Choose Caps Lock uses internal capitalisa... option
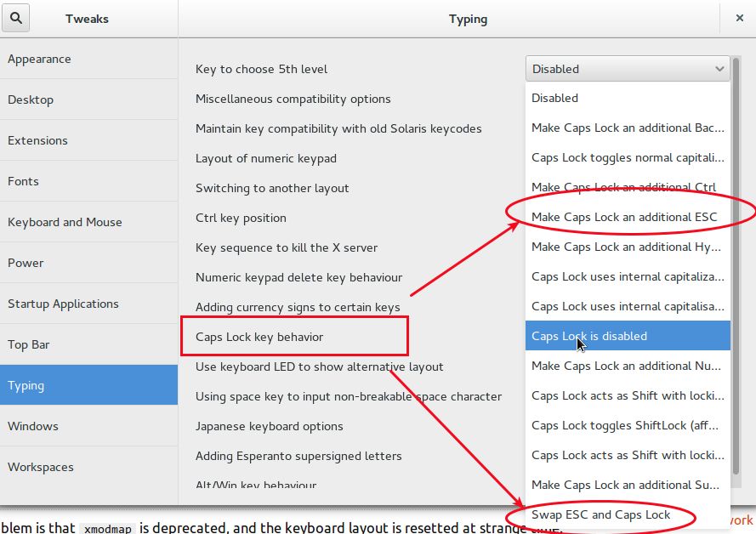This screenshot has width=756, height=534. (628, 306)
